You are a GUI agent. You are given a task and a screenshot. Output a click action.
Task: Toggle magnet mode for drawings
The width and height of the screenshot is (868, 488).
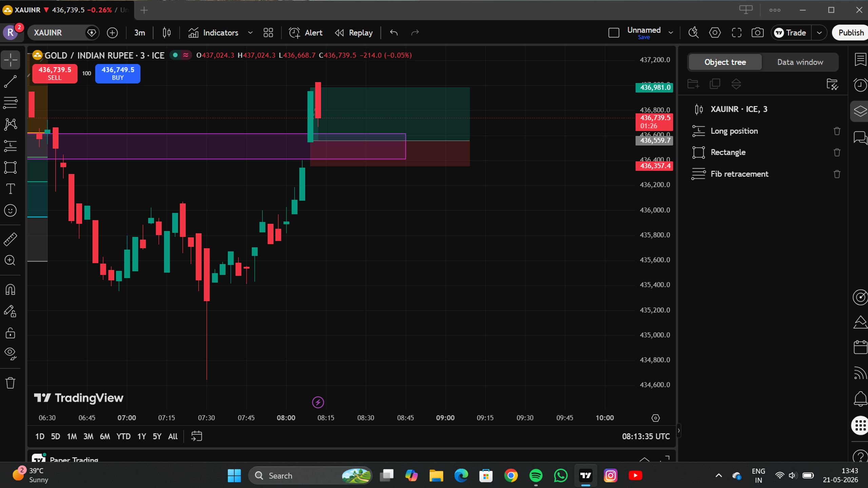coord(11,290)
